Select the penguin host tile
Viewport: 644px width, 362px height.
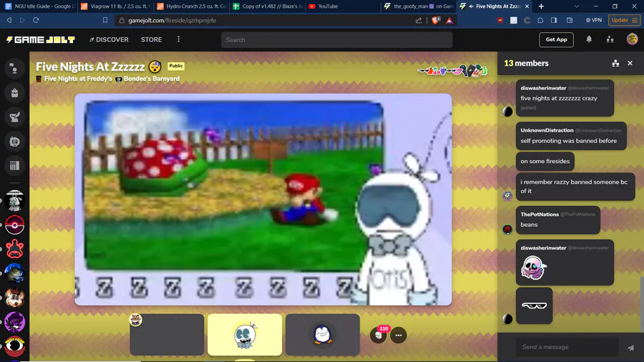coord(323,335)
